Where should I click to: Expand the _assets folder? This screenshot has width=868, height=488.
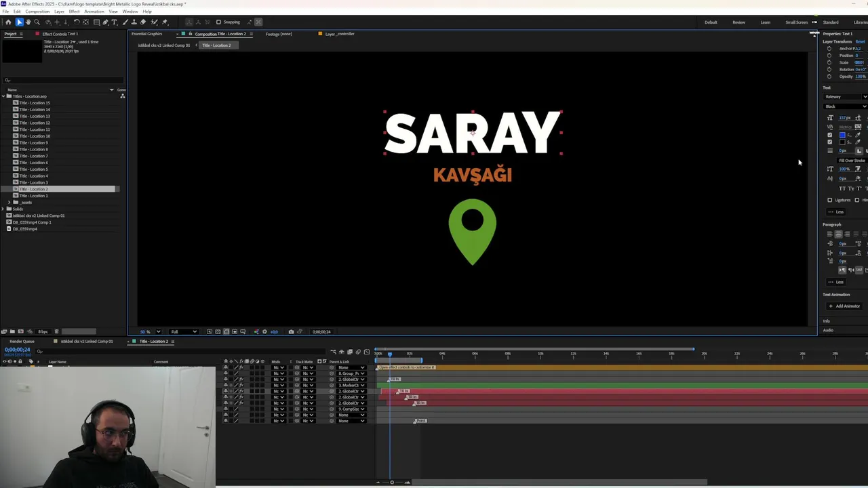(x=9, y=202)
